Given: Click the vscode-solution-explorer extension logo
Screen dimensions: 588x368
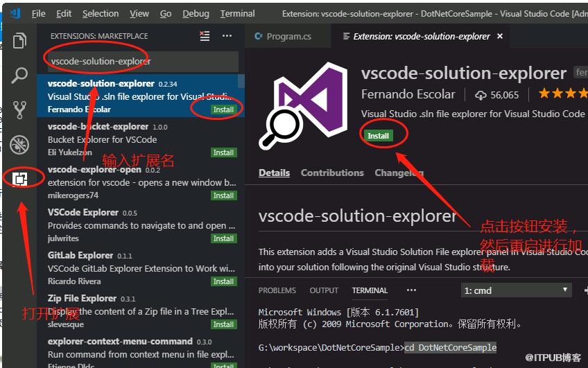Looking at the screenshot, I should pyautogui.click(x=304, y=106).
